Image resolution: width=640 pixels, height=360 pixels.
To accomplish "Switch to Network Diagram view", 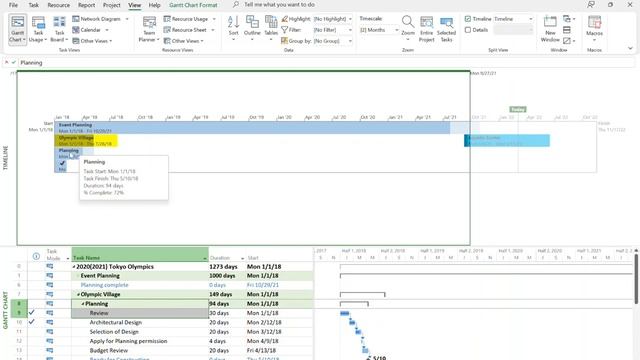I will click(x=100, y=19).
